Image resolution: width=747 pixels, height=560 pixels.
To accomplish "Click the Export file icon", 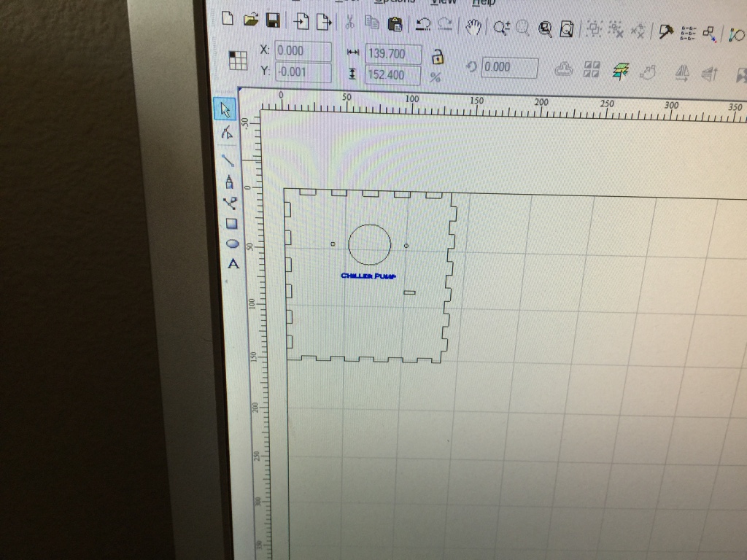I will (x=324, y=22).
